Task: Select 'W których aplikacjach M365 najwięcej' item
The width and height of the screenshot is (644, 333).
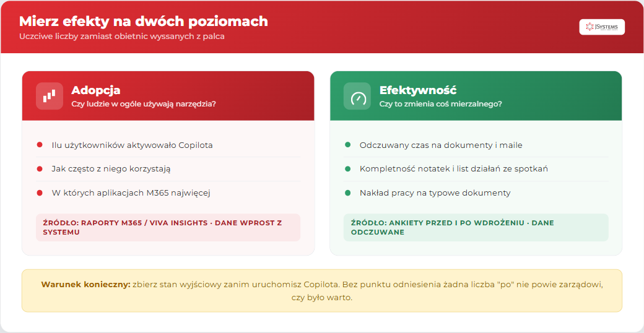Action: [x=131, y=192]
